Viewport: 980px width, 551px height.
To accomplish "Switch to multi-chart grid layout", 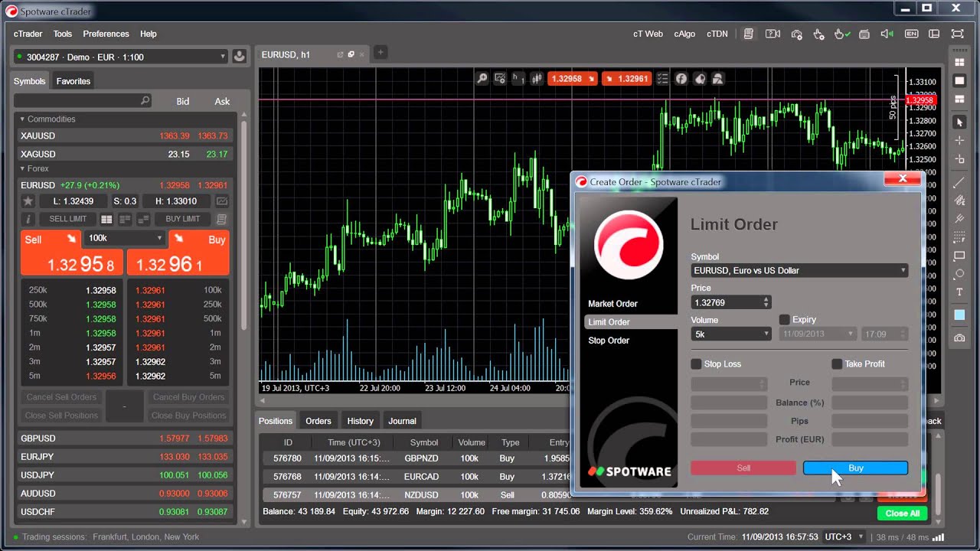I will pos(959,63).
